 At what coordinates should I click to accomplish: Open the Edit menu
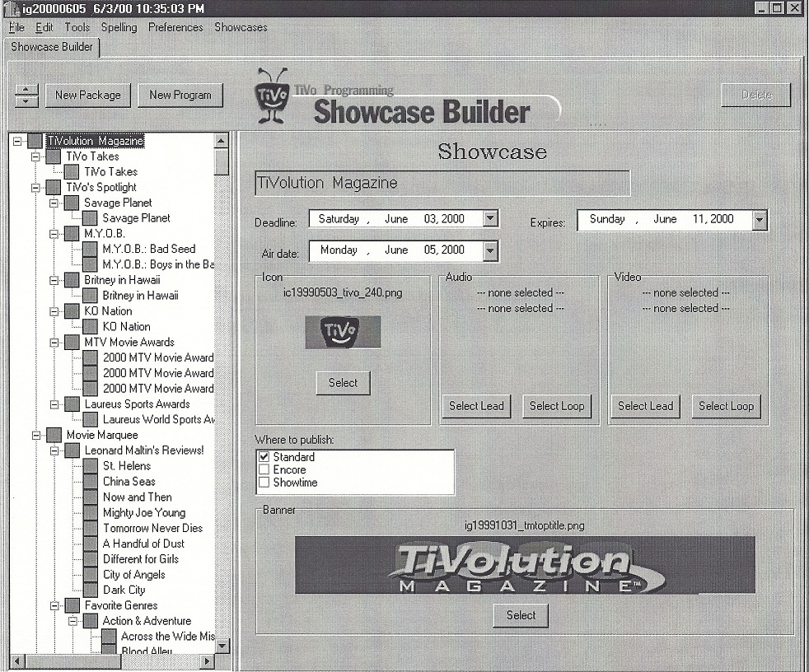(44, 27)
